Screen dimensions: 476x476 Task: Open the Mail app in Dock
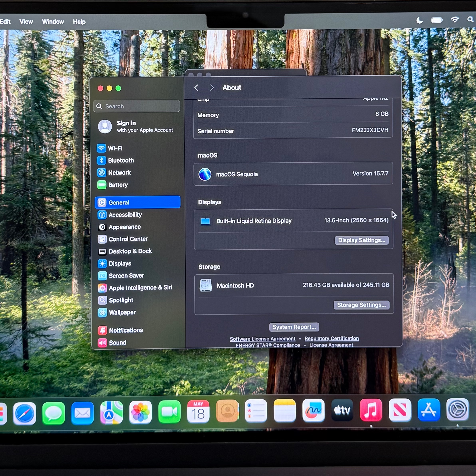point(82,413)
